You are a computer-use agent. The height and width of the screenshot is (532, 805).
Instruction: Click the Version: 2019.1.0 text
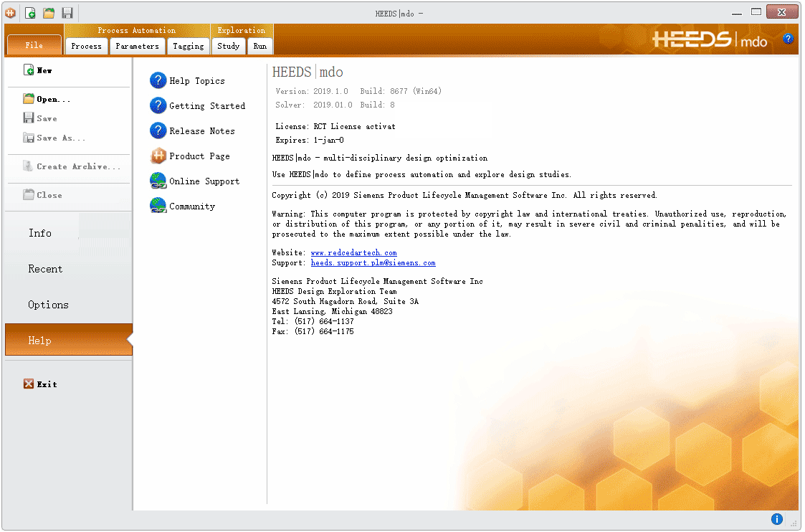(x=312, y=91)
